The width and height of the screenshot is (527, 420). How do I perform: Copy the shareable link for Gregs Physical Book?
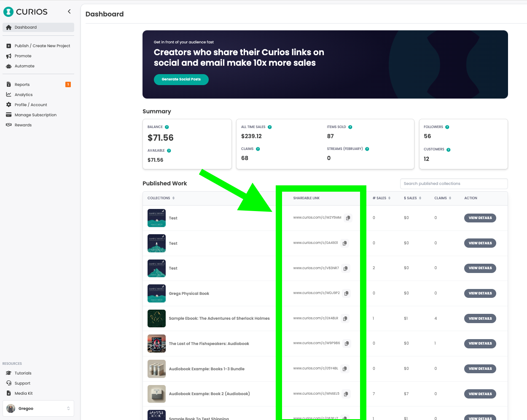pyautogui.click(x=346, y=293)
